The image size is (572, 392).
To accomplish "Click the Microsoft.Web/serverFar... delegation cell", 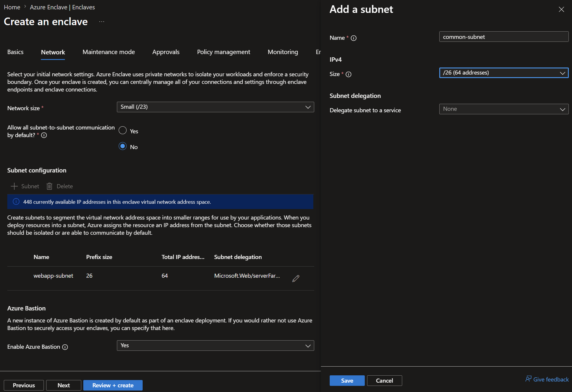I will click(247, 276).
